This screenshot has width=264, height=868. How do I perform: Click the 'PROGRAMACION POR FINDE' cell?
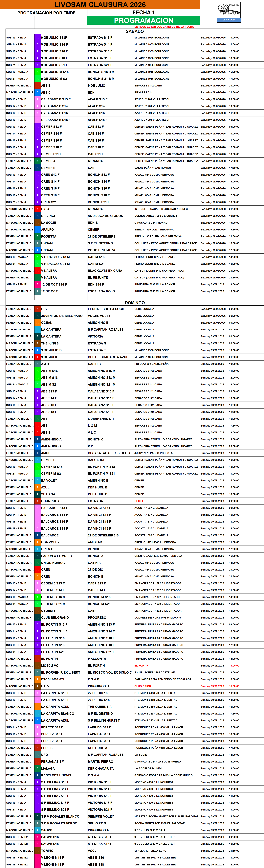tap(46, 13)
